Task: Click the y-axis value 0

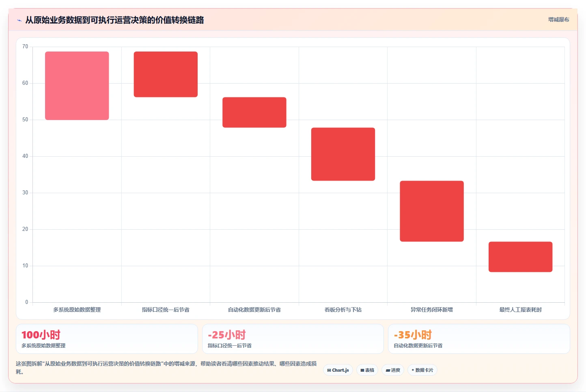Action: pyautogui.click(x=27, y=302)
